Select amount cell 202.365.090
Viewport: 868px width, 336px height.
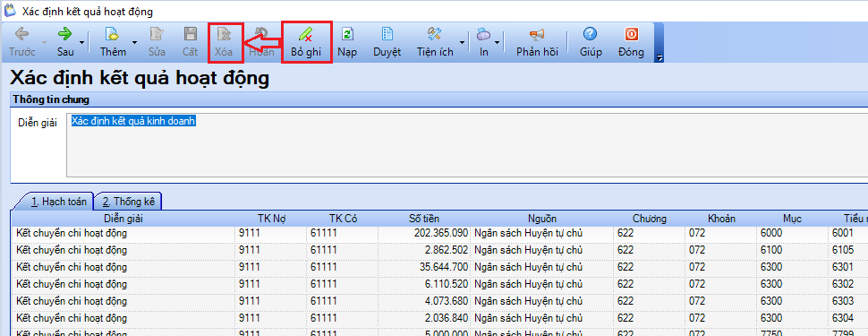click(x=424, y=234)
